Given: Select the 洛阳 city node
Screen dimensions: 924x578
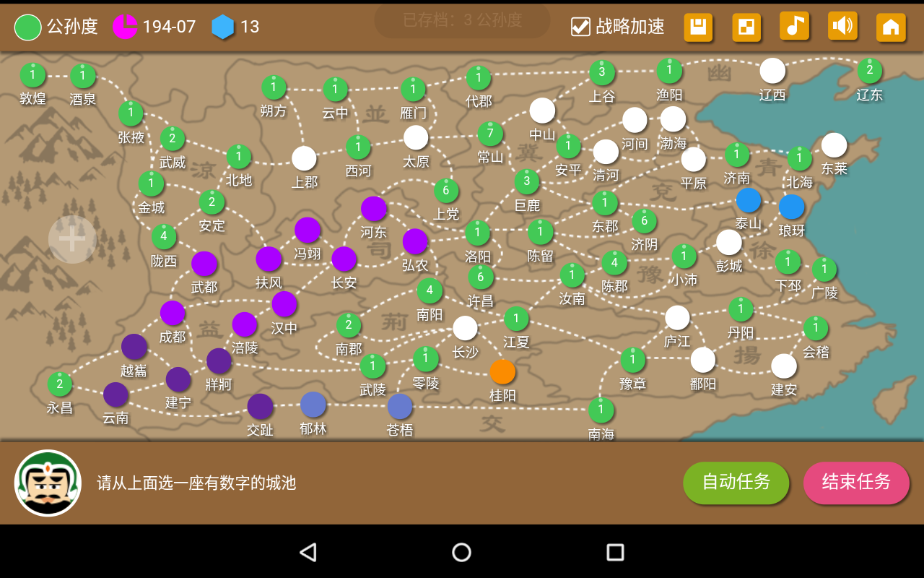Looking at the screenshot, I should pos(477,233).
